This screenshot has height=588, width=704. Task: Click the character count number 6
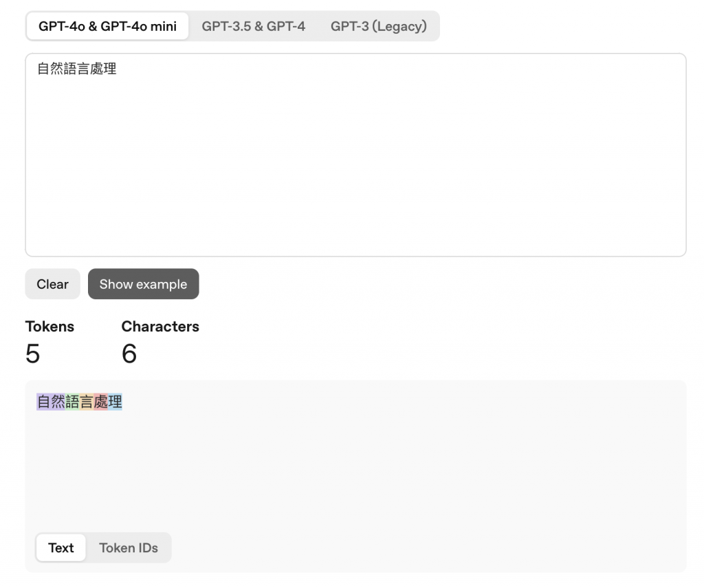(x=129, y=353)
